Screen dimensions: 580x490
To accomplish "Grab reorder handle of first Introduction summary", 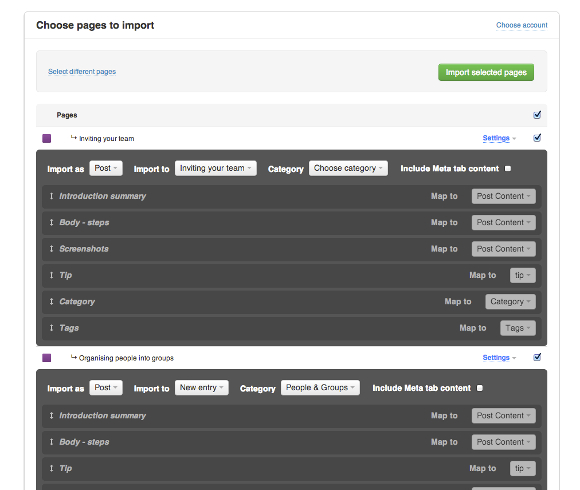I will click(x=51, y=196).
